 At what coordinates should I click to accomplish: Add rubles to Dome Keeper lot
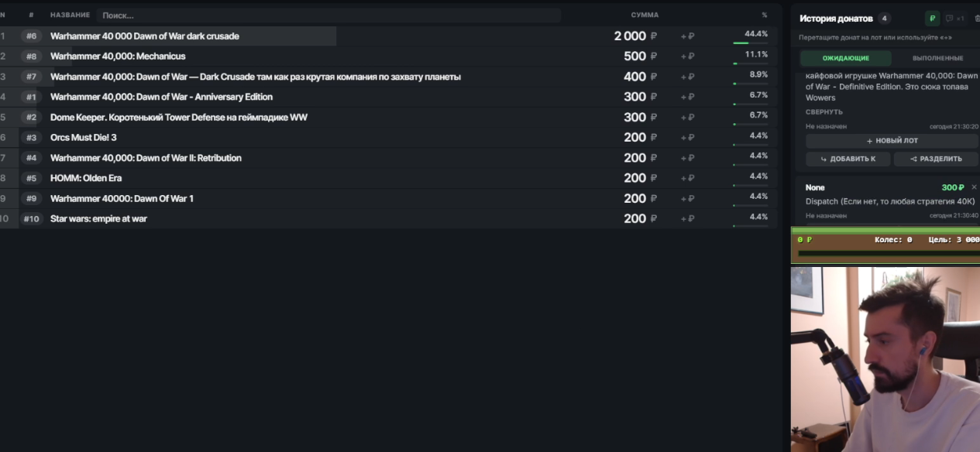687,118
